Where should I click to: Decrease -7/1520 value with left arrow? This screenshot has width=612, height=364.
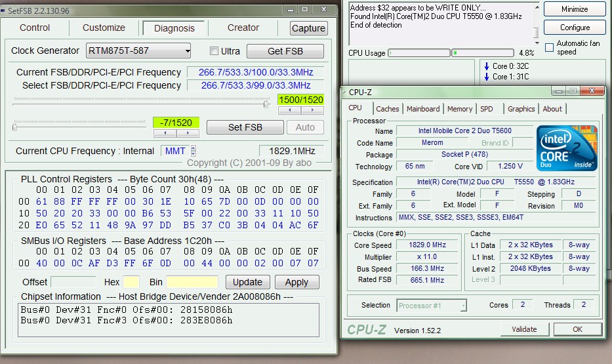(165, 133)
